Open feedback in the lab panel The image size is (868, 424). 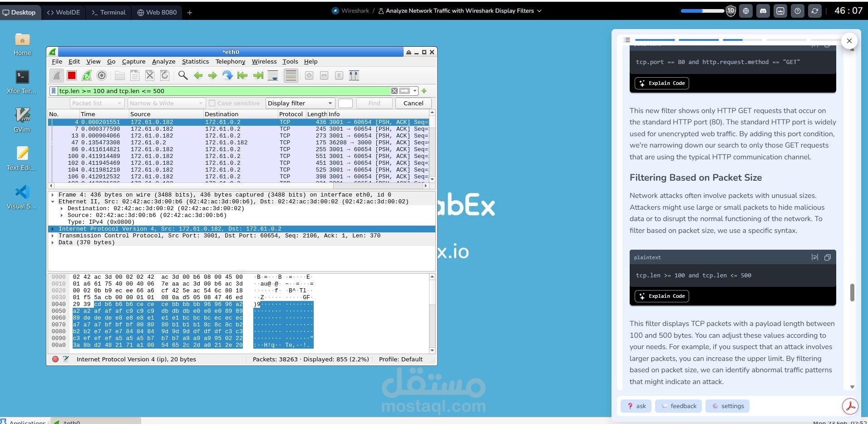[678, 406]
